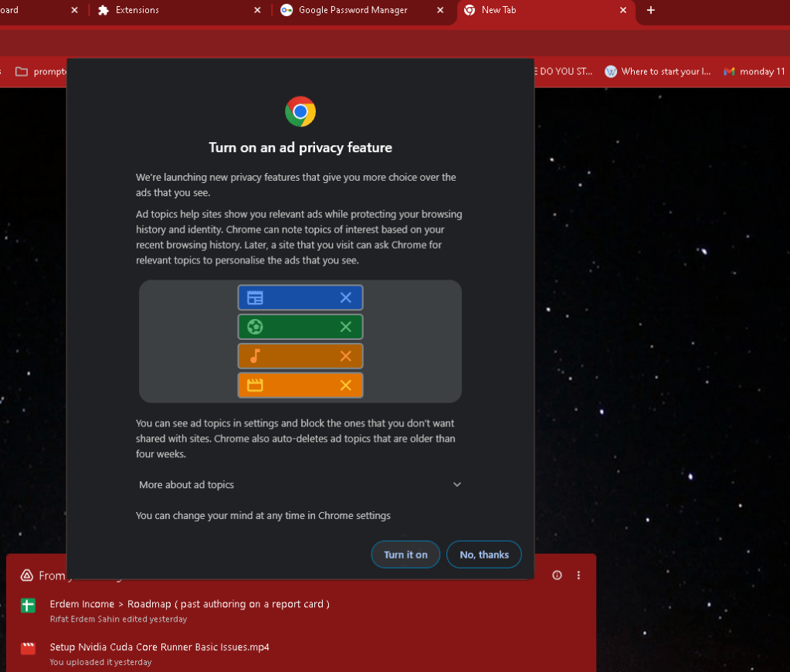Click the newspaper icon in blue topic
Image resolution: width=790 pixels, height=672 pixels.
pos(255,297)
